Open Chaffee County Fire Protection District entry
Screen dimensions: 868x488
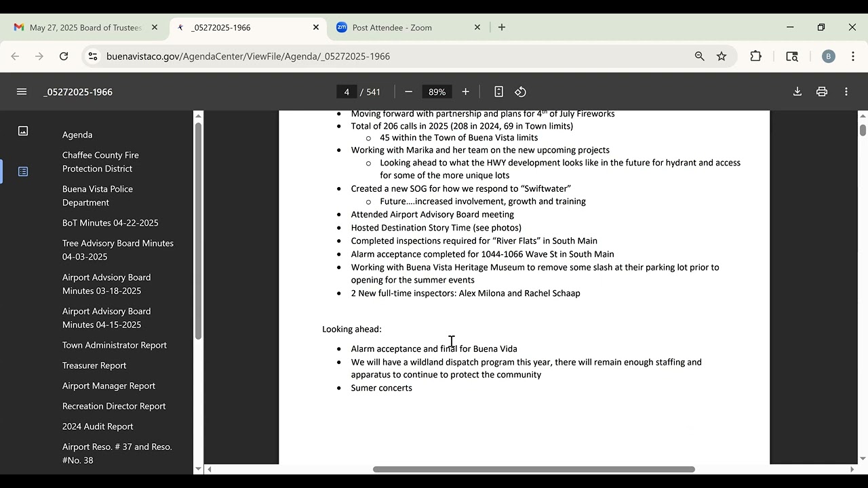tap(100, 162)
